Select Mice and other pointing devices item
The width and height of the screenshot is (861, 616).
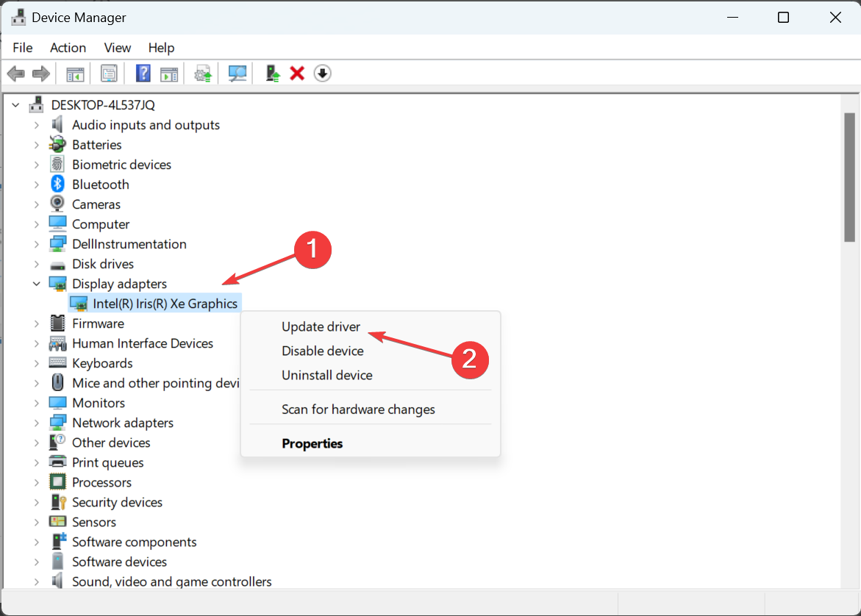(156, 383)
